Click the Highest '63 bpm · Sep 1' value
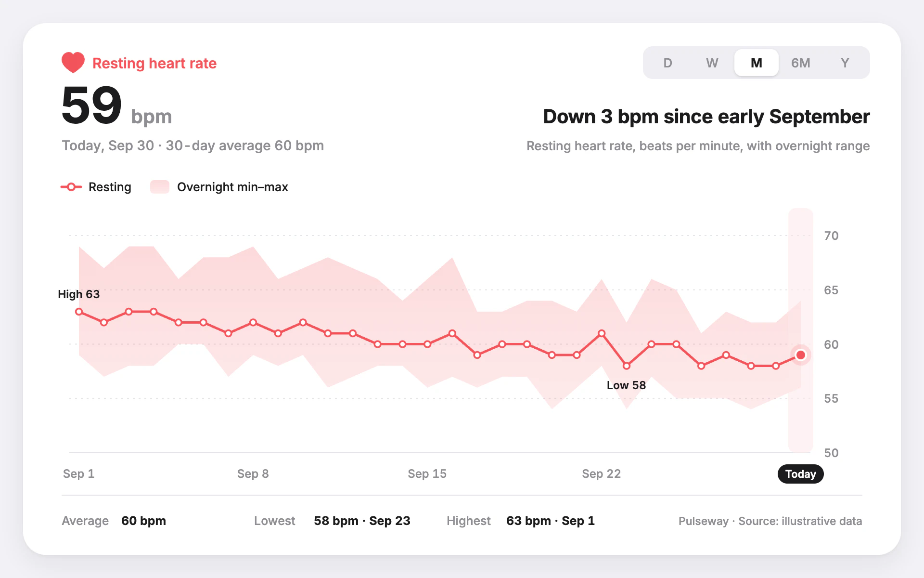 (x=551, y=521)
